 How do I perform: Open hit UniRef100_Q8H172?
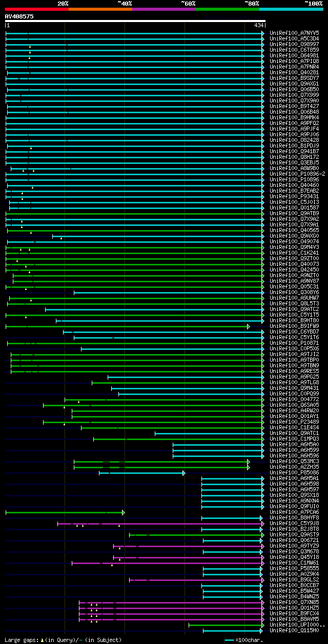(x=294, y=157)
